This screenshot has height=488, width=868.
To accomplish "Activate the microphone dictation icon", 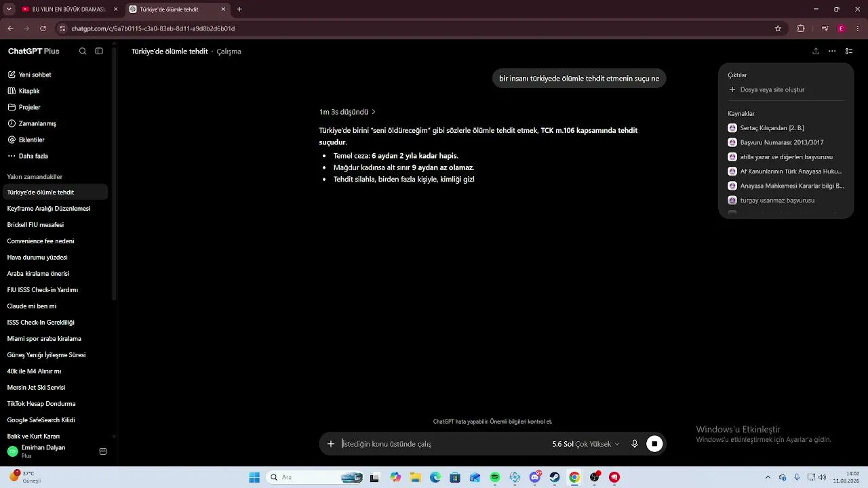I will point(635,444).
